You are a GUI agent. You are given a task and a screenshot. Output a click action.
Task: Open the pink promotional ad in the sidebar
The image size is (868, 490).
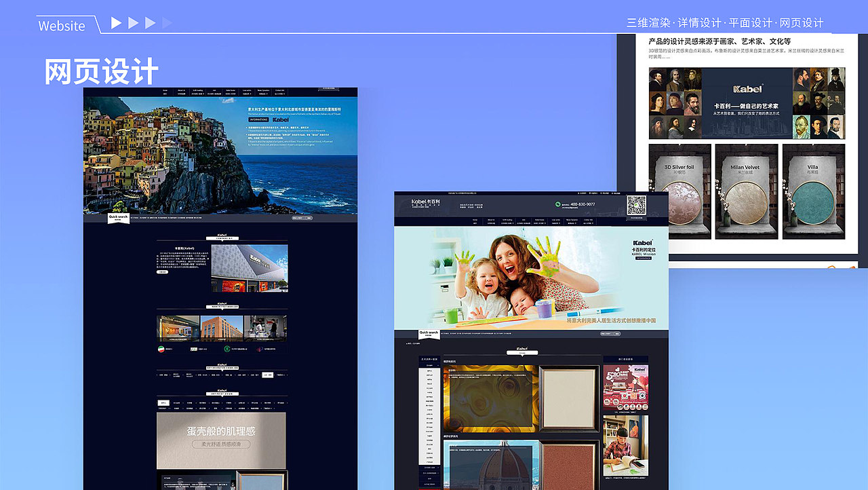point(625,388)
